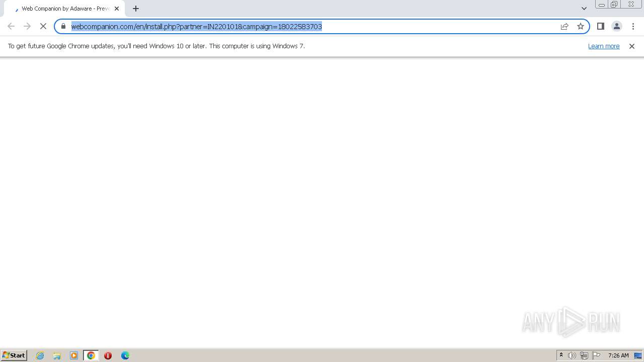Minimize the Chrome window
The height and width of the screenshot is (362, 644).
[602, 5]
